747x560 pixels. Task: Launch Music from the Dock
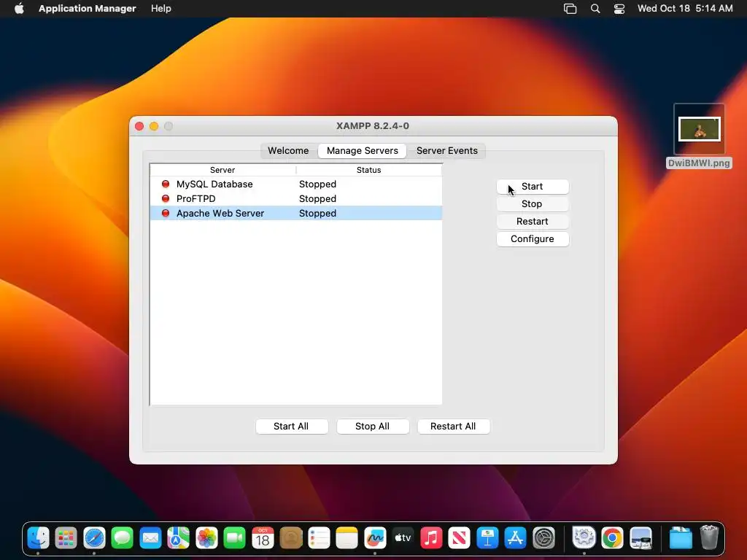431,538
